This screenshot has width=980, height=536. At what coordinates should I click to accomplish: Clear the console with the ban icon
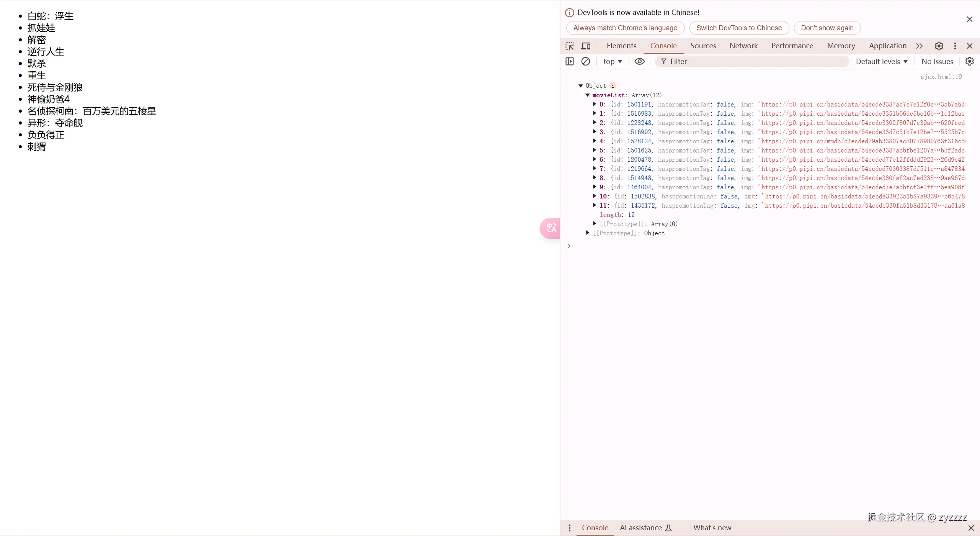(x=585, y=61)
